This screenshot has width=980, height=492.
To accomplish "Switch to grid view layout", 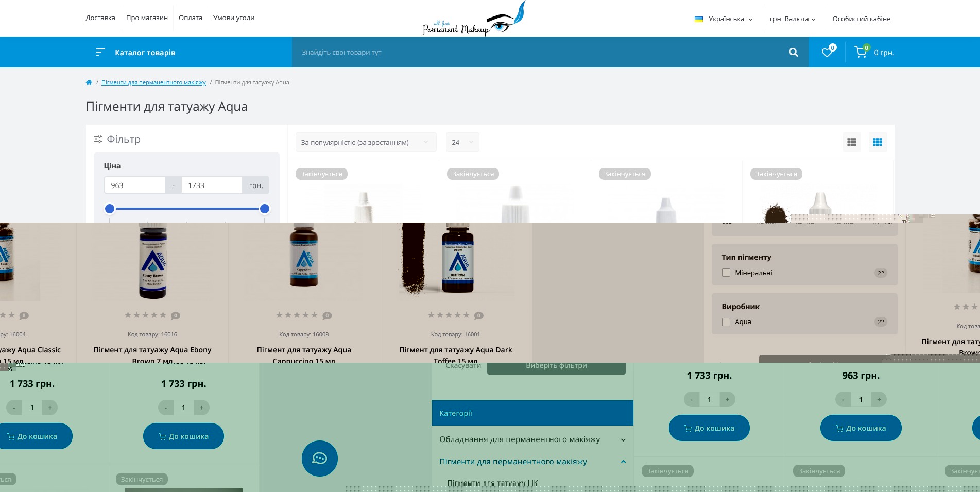I will tap(878, 142).
